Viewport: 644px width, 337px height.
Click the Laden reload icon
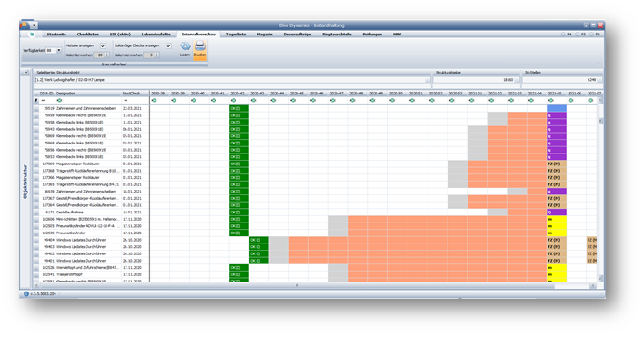pyautogui.click(x=186, y=46)
